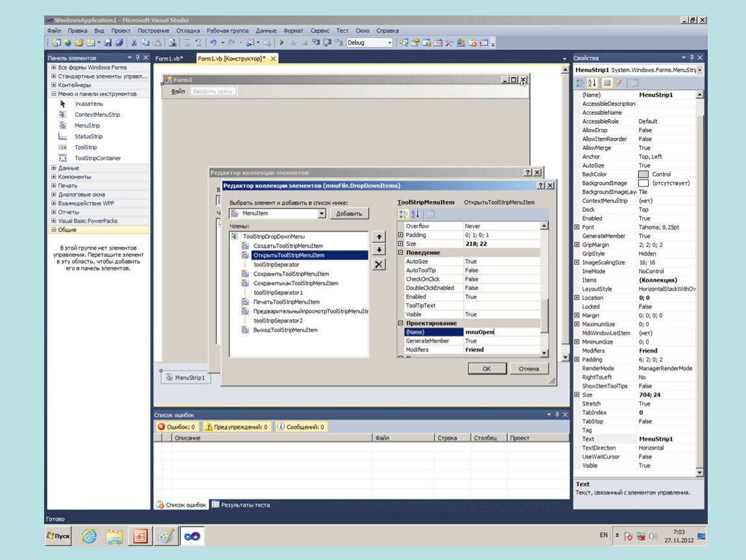Select СохранитьToolStripMenuItem in the members list
This screenshot has width=746, height=560.
[291, 274]
